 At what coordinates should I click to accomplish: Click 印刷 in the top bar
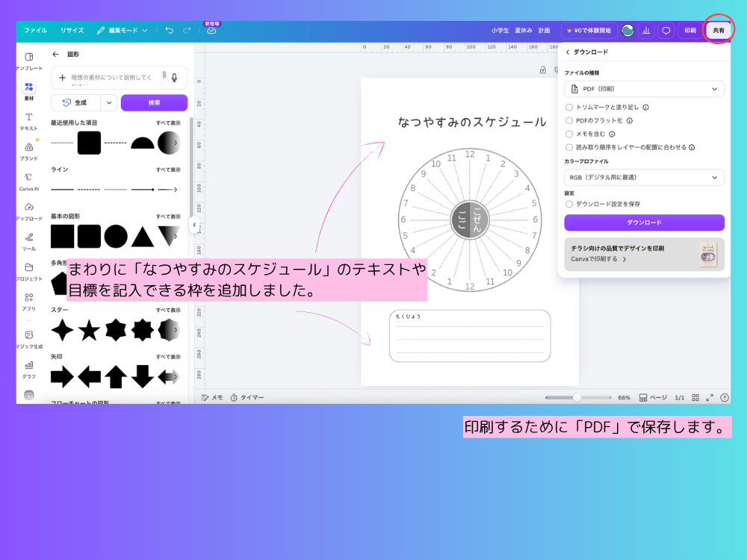(x=690, y=31)
